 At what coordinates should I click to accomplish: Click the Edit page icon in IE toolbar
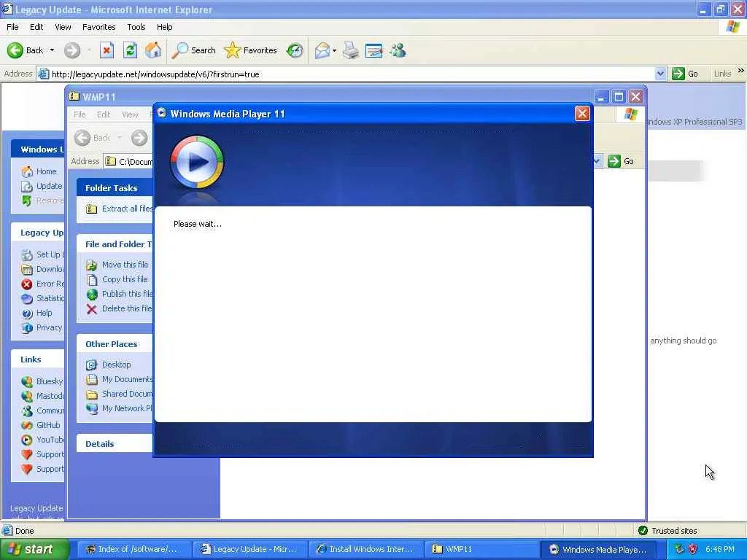click(374, 50)
